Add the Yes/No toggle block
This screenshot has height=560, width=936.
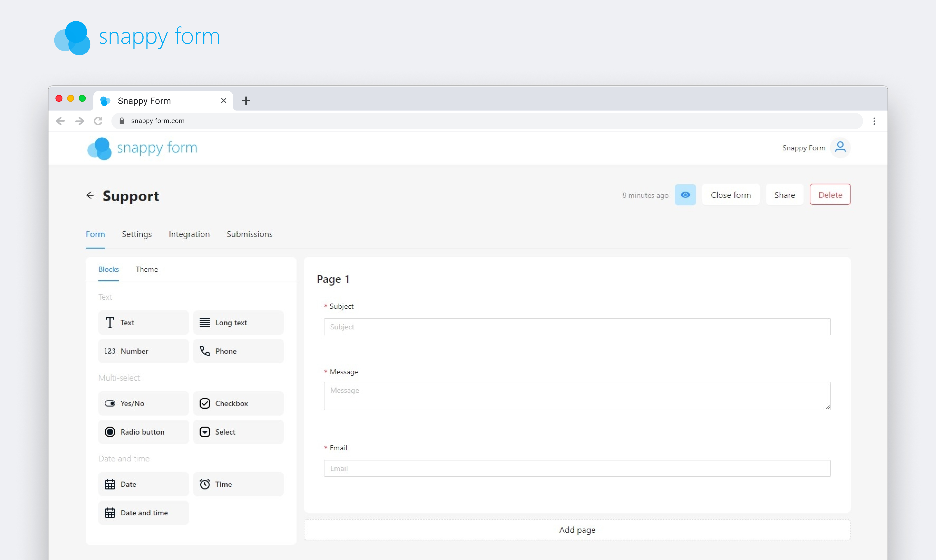tap(143, 403)
